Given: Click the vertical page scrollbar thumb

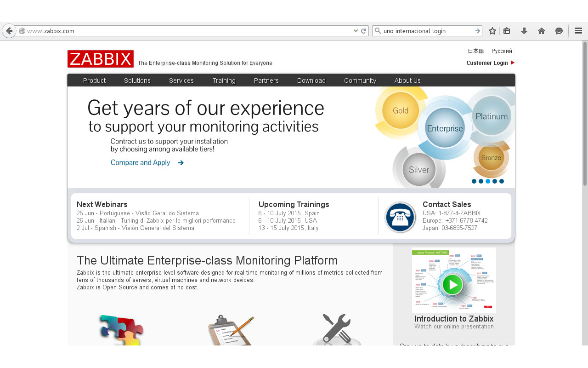Looking at the screenshot, I should (585, 114).
